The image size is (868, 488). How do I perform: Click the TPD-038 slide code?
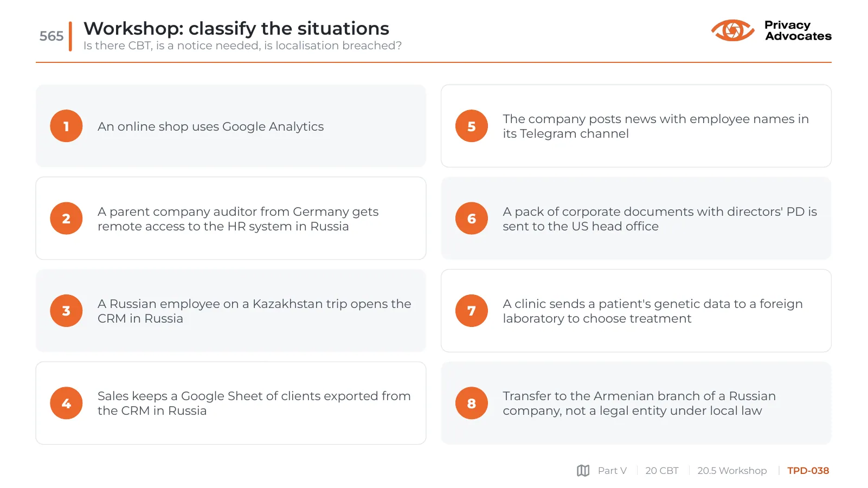coord(808,471)
